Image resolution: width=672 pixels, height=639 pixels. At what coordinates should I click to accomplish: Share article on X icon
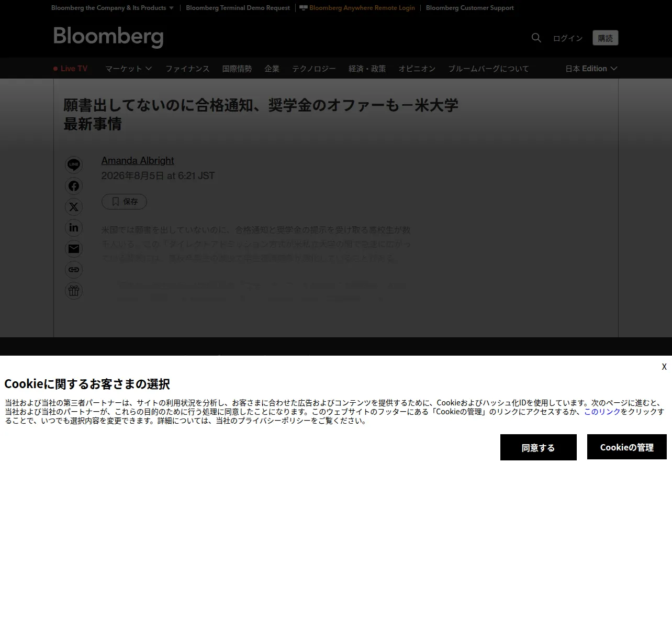(74, 207)
